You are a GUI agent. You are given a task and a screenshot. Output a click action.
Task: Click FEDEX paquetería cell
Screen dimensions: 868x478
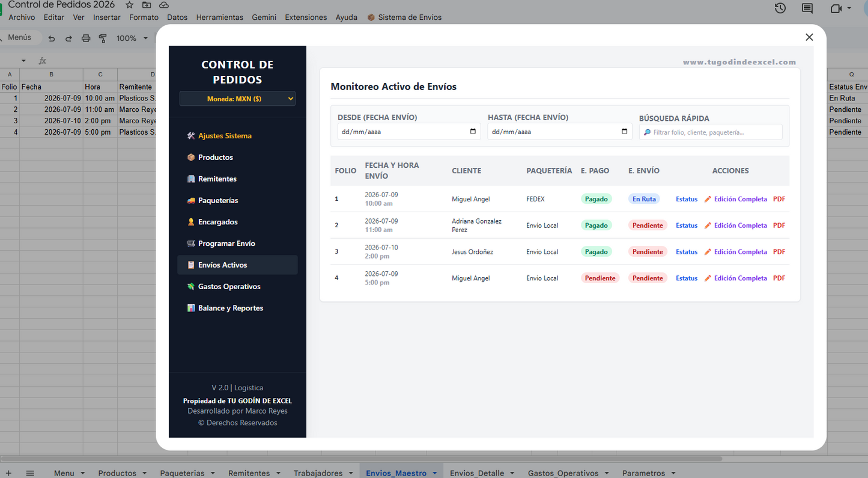pyautogui.click(x=536, y=199)
